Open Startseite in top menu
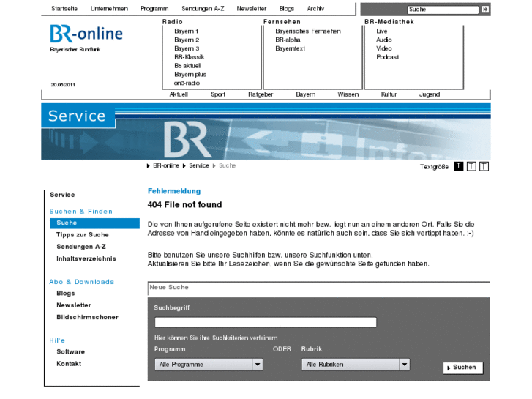 tap(64, 9)
